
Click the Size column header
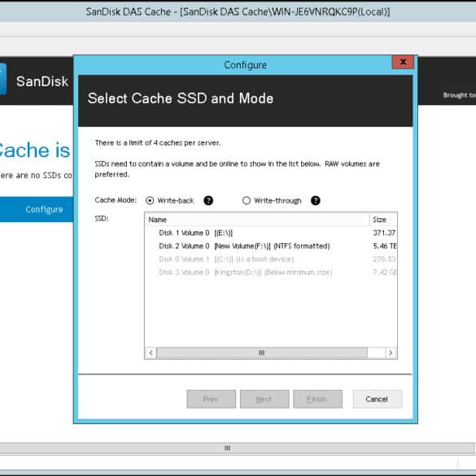click(382, 220)
